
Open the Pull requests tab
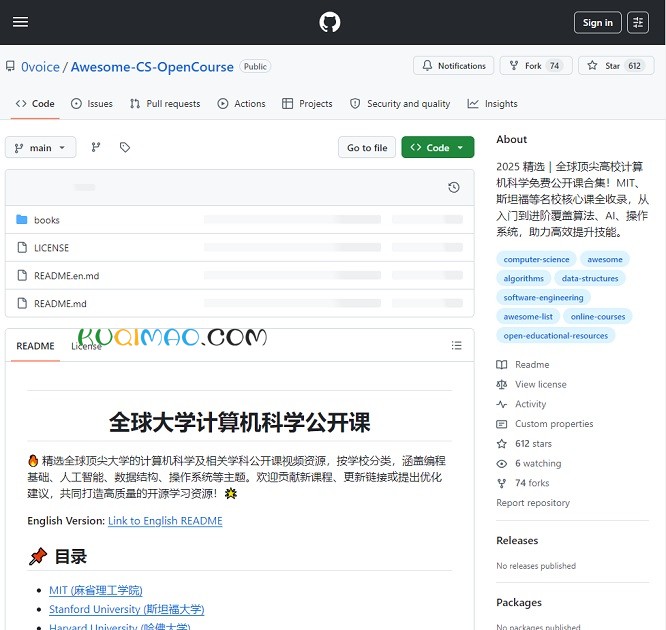(165, 104)
